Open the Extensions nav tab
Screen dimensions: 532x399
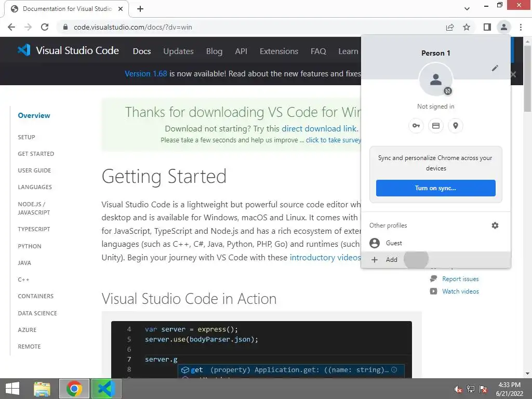279,51
